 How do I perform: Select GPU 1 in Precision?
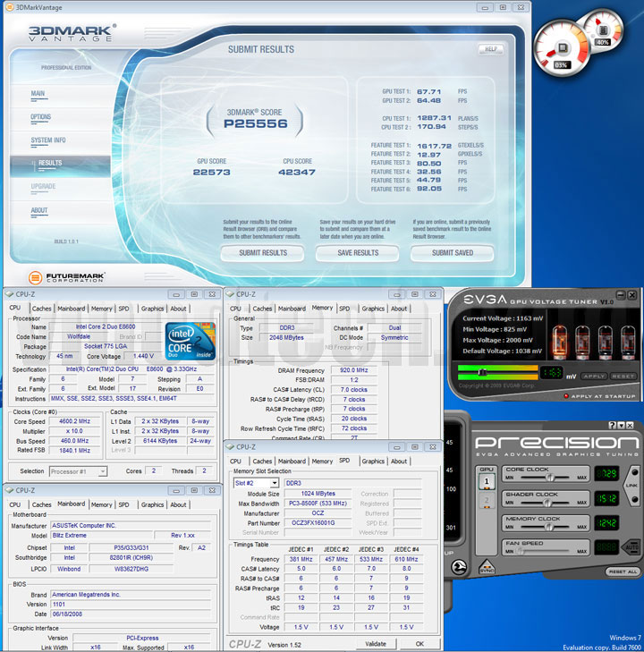pos(487,482)
